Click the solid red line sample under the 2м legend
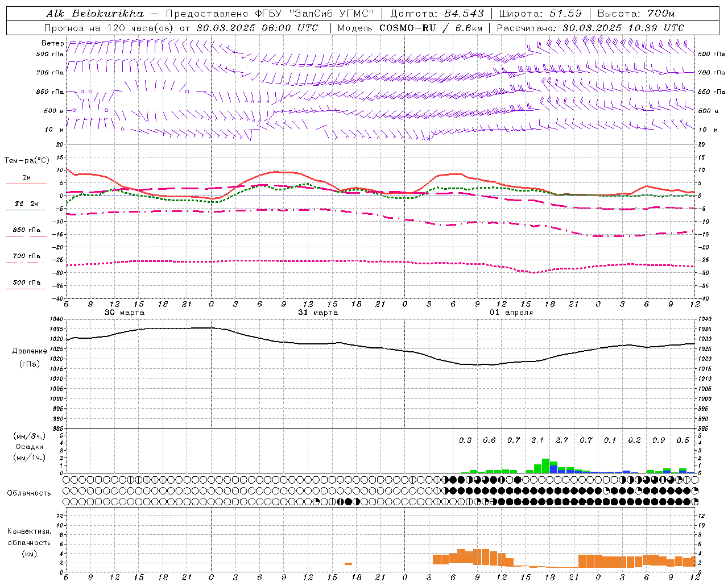728x582 pixels. point(26,184)
